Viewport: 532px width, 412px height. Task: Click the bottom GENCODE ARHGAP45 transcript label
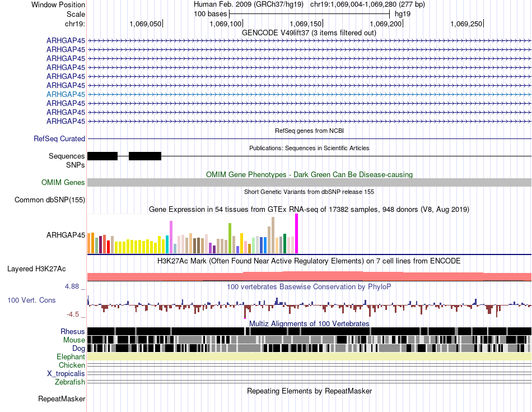(66, 121)
